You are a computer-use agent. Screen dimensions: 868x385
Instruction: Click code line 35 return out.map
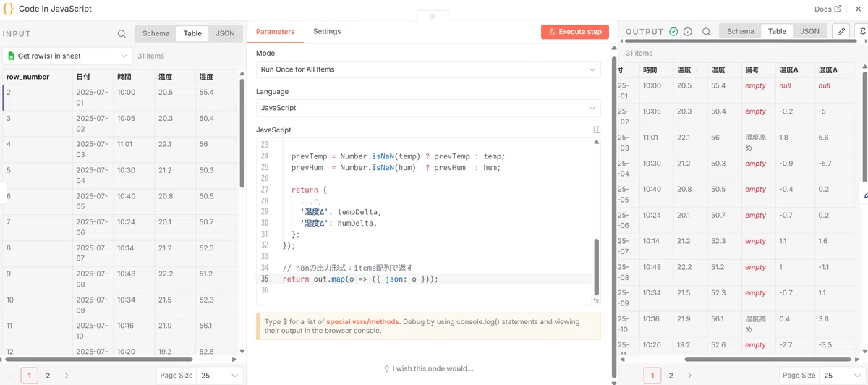click(360, 279)
